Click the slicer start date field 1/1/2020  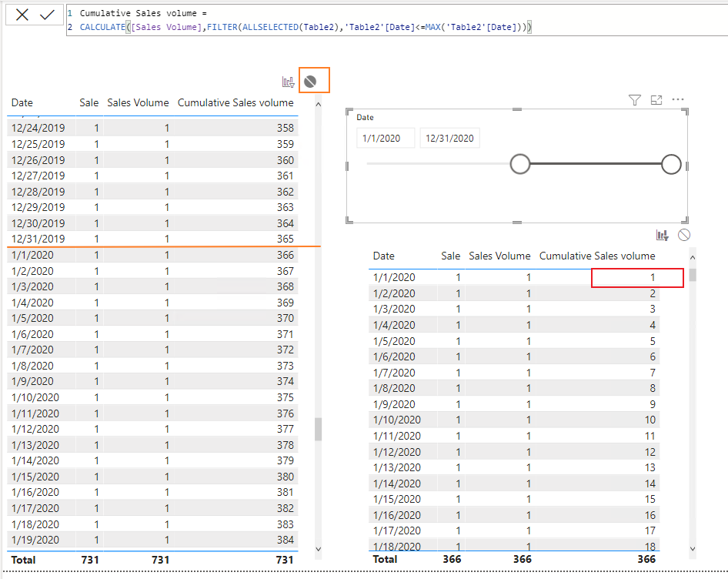386,138
